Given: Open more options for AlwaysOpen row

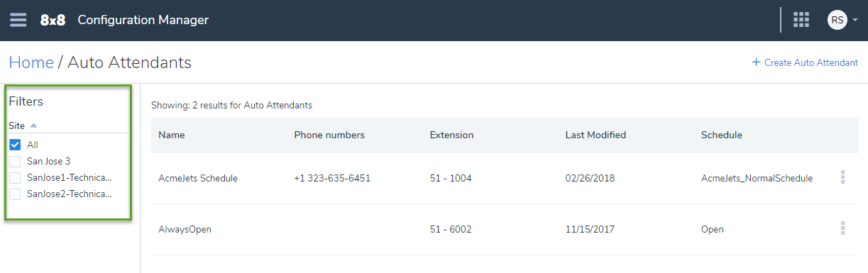Looking at the screenshot, I should tap(842, 228).
